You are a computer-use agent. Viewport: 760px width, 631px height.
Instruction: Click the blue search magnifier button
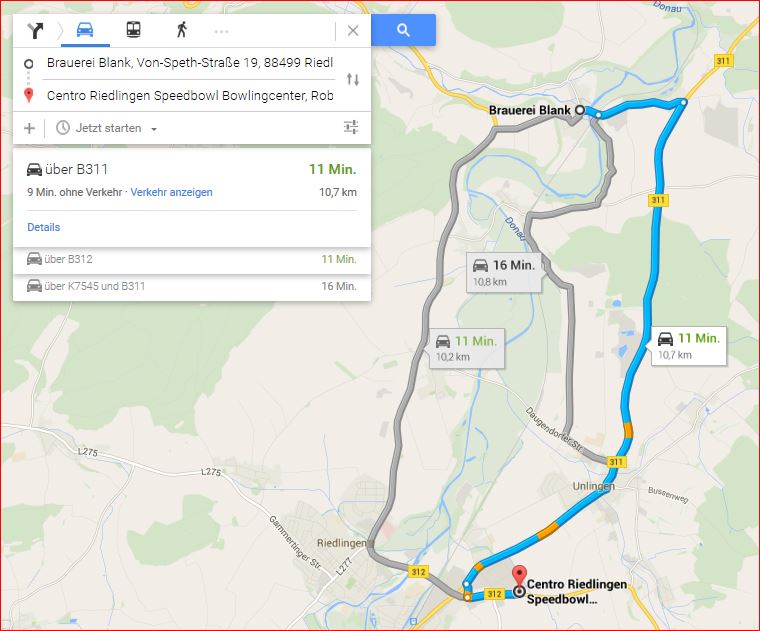(403, 30)
